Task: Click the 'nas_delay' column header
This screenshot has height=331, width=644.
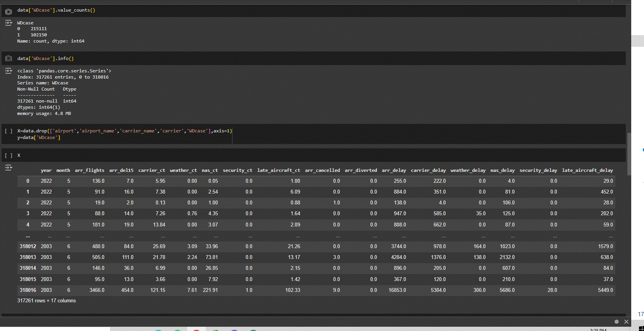Action: (x=503, y=170)
